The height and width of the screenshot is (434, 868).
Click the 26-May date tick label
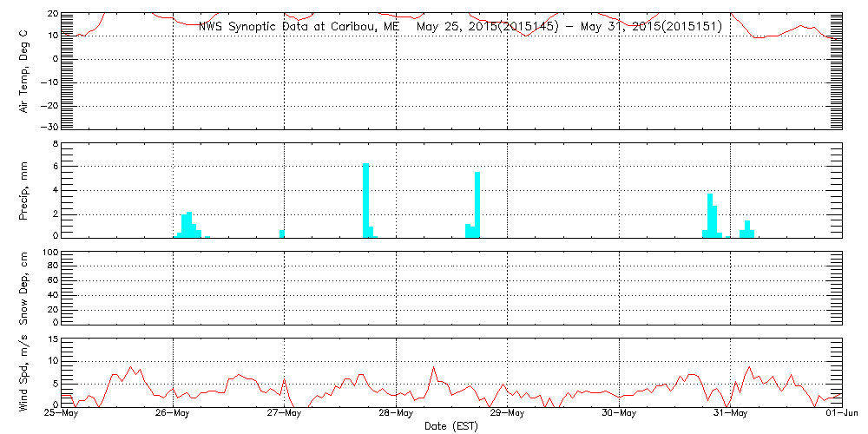tap(173, 414)
